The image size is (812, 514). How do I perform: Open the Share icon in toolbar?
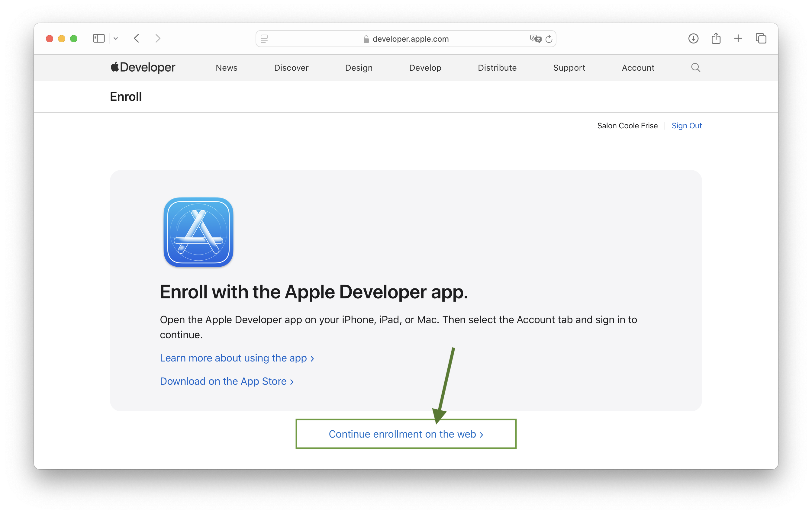click(x=716, y=38)
